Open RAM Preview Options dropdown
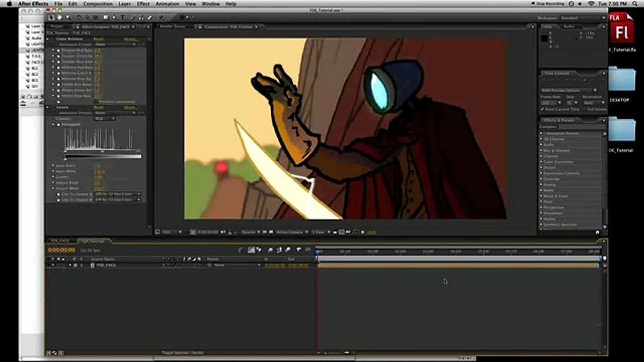Image resolution: width=644 pixels, height=362 pixels. click(x=569, y=90)
